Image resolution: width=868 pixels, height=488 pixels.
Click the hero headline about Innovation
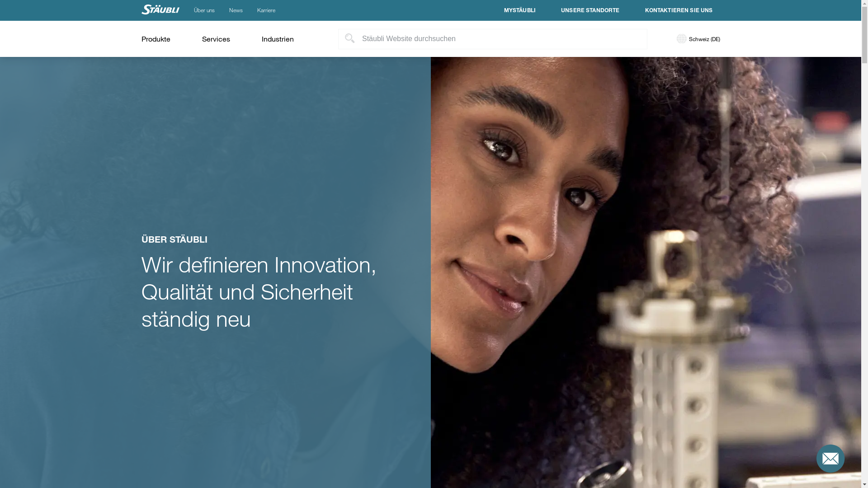point(259,292)
